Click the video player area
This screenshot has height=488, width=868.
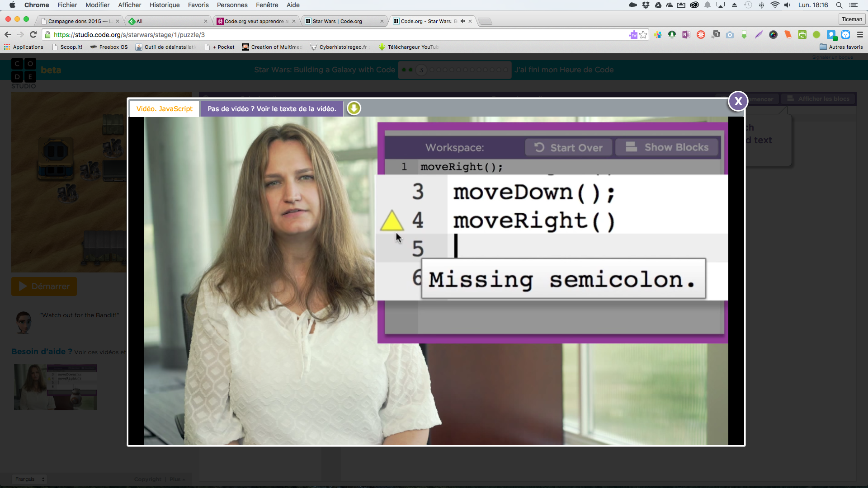coord(436,281)
